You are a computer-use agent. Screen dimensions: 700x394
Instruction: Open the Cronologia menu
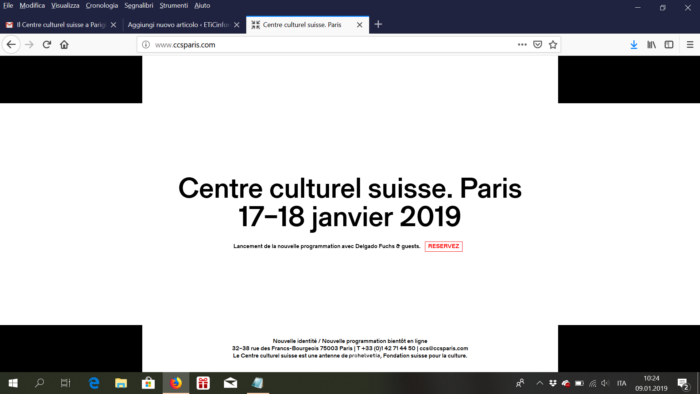click(102, 6)
